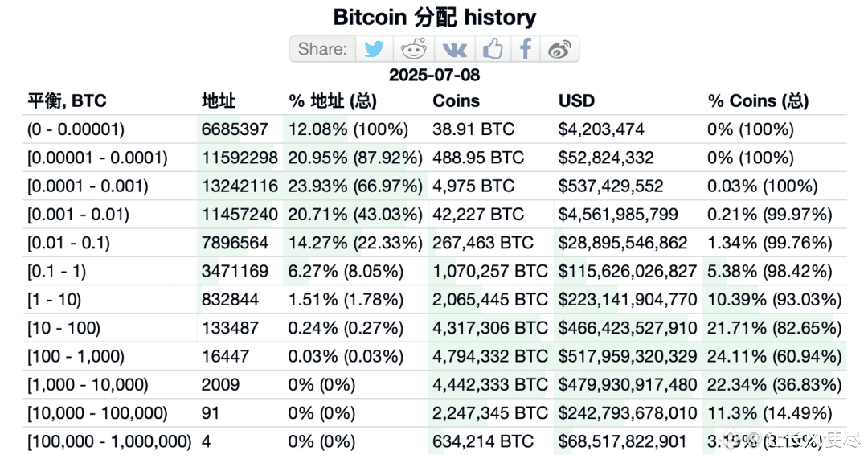The image size is (868, 459).
Task: Click the Coins column header
Action: click(x=457, y=100)
